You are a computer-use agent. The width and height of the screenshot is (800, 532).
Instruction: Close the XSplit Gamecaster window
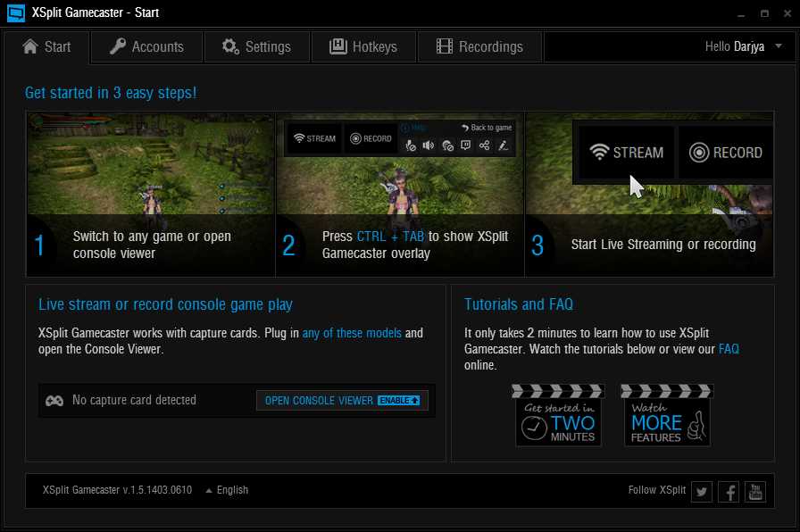coord(787,13)
